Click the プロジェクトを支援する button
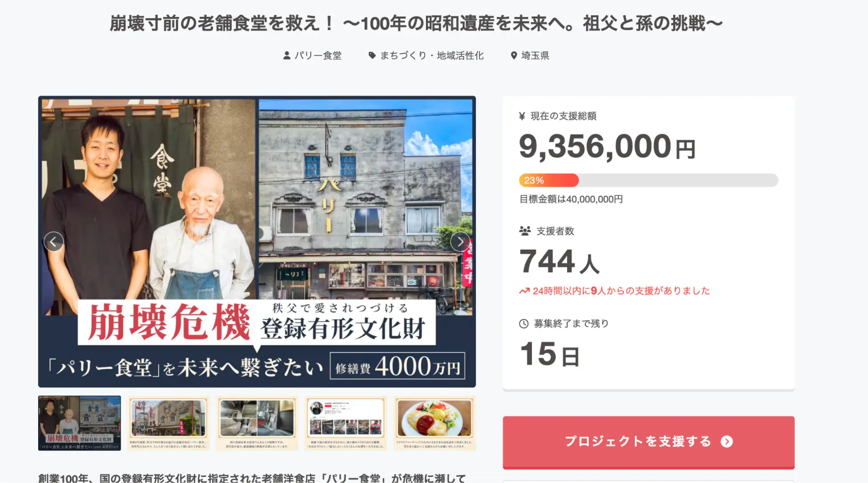The height and width of the screenshot is (483, 868). [x=649, y=442]
